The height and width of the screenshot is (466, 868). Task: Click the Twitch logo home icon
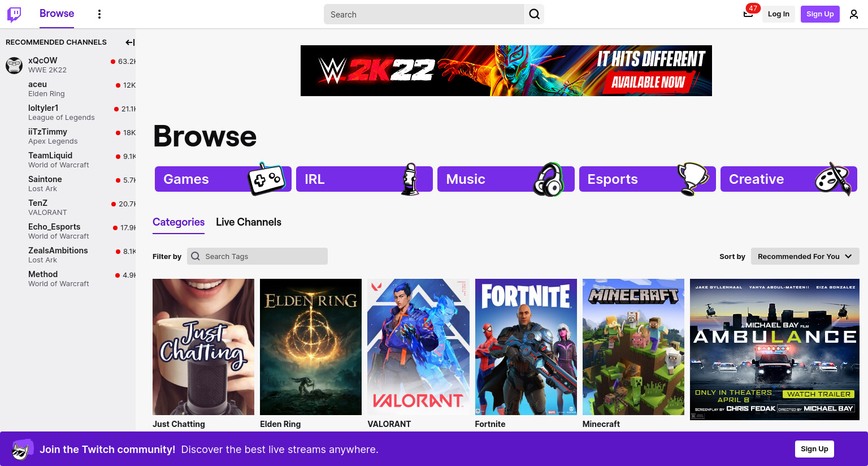click(14, 14)
